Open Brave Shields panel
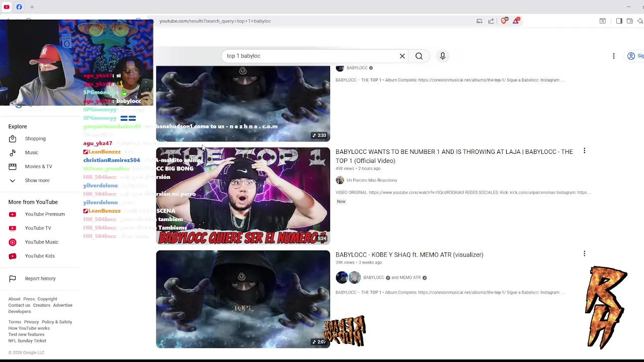The width and height of the screenshot is (644, 362). coord(504,21)
